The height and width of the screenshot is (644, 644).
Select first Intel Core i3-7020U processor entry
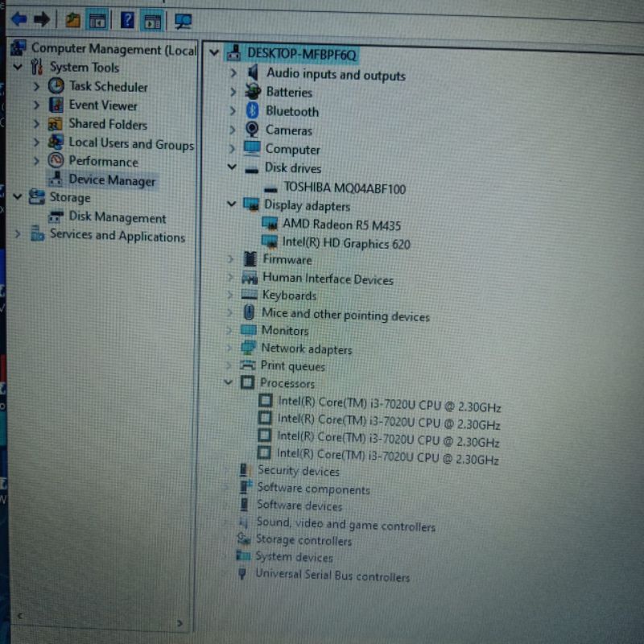pyautogui.click(x=390, y=404)
